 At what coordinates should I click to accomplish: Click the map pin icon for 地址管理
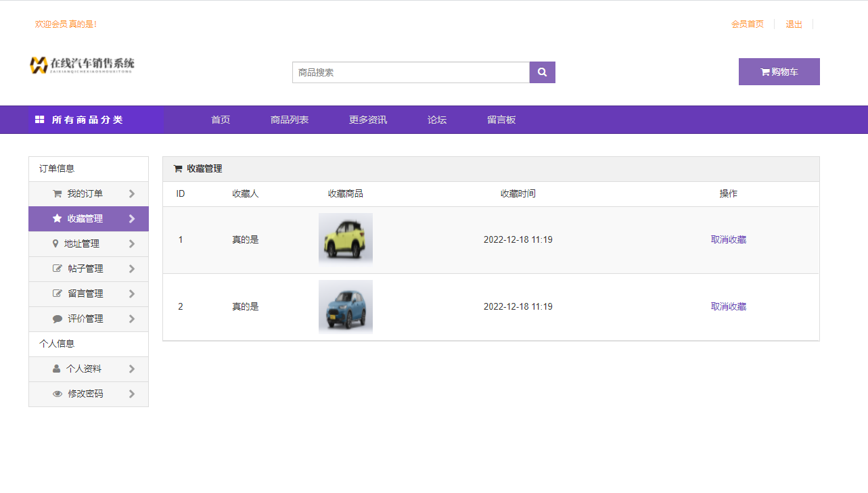55,243
